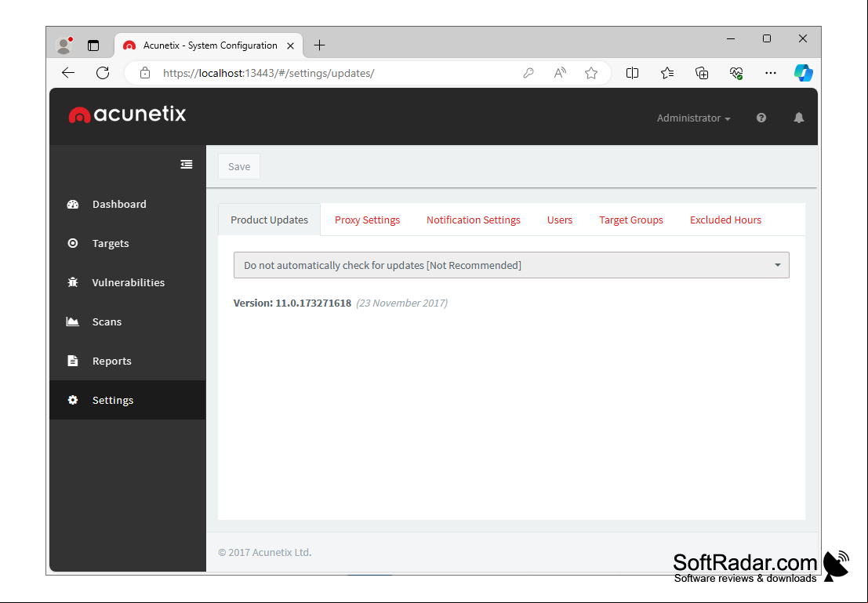868x603 pixels.
Task: Click the Acunetix logo
Action: [127, 114]
